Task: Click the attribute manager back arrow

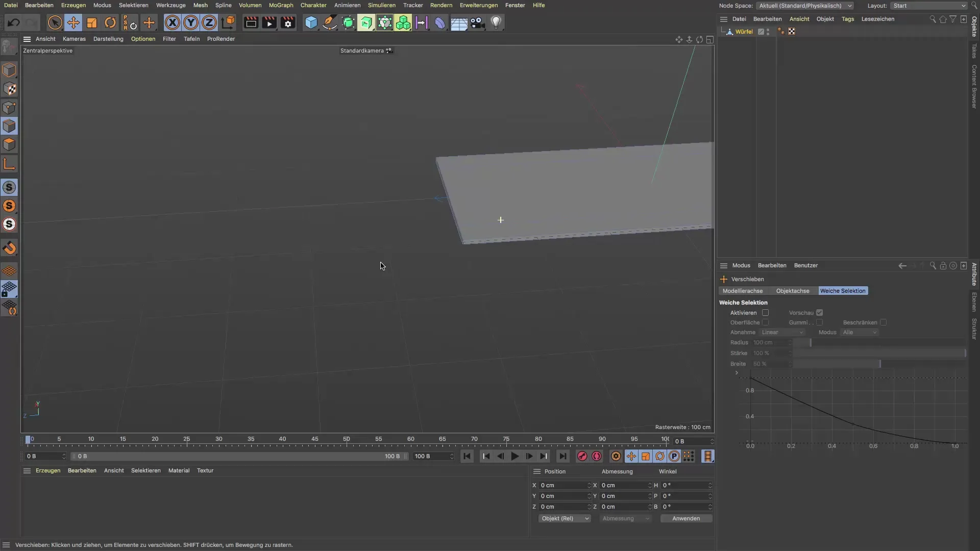Action: pyautogui.click(x=902, y=266)
